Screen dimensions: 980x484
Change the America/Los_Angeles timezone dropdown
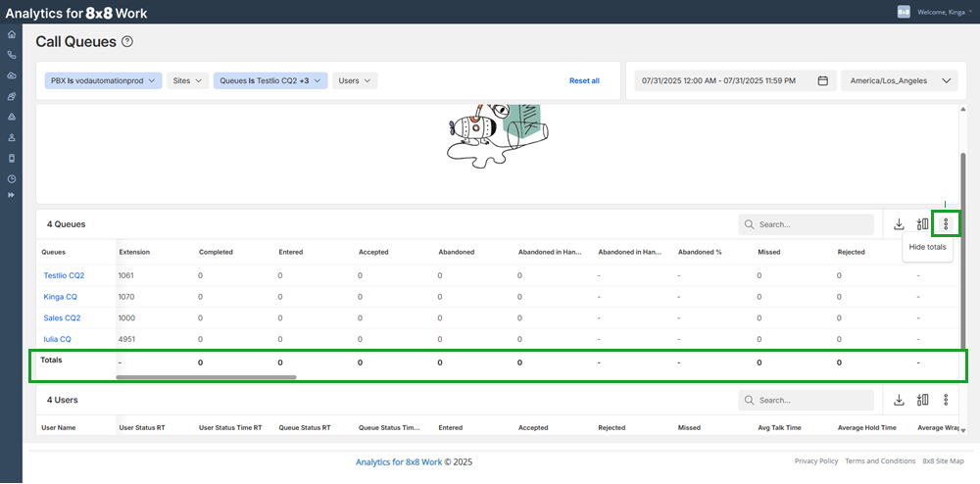click(899, 80)
